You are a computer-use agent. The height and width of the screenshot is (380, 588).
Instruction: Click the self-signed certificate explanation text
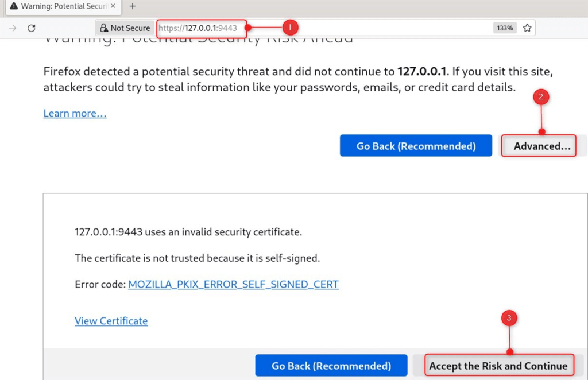197,258
